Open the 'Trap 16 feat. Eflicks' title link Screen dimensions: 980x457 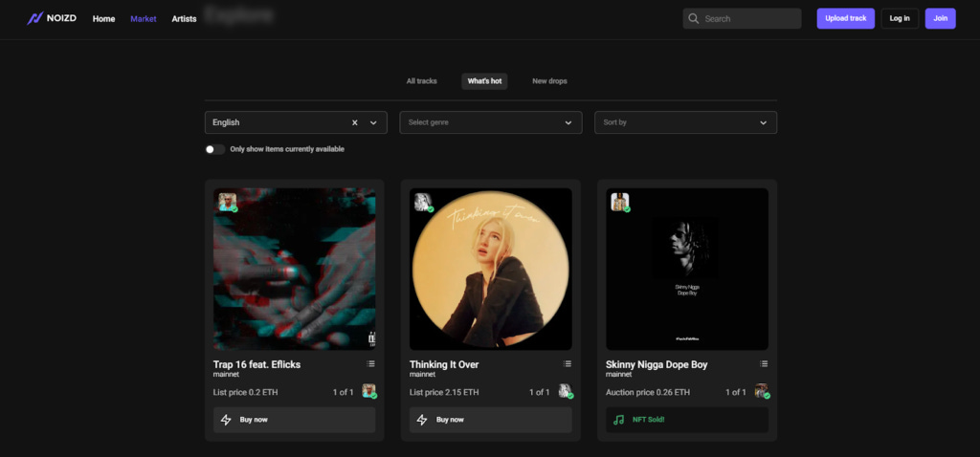pyautogui.click(x=256, y=364)
